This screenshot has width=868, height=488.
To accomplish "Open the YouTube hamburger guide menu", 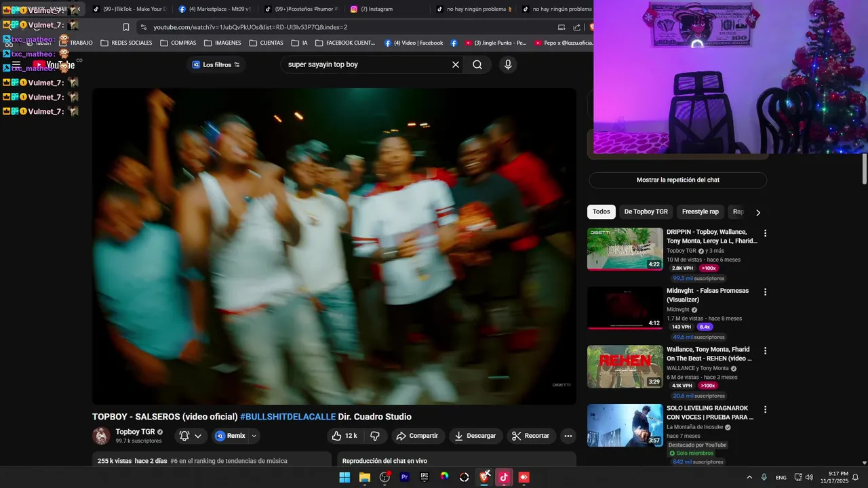I will [16, 65].
